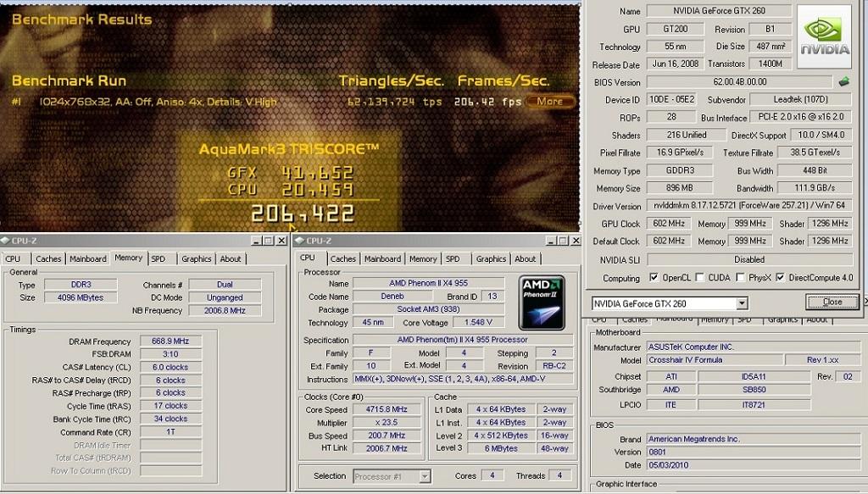Click the Driver Version field in GPU-Z
The height and width of the screenshot is (494, 868).
[749, 205]
